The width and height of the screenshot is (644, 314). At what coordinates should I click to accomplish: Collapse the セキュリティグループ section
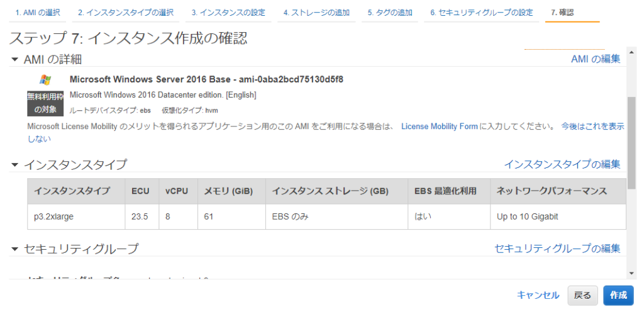pyautogui.click(x=15, y=249)
